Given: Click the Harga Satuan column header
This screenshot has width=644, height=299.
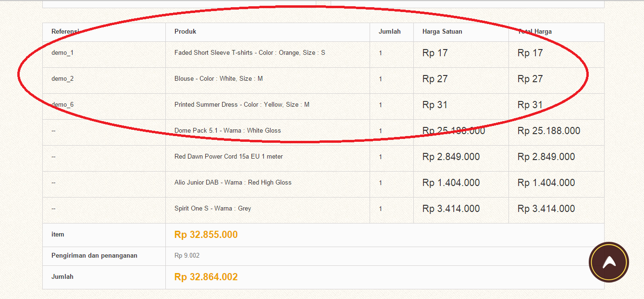Looking at the screenshot, I should [442, 32].
